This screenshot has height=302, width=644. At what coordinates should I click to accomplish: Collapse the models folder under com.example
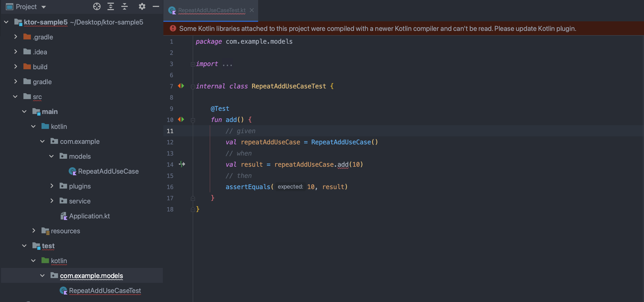point(51,156)
